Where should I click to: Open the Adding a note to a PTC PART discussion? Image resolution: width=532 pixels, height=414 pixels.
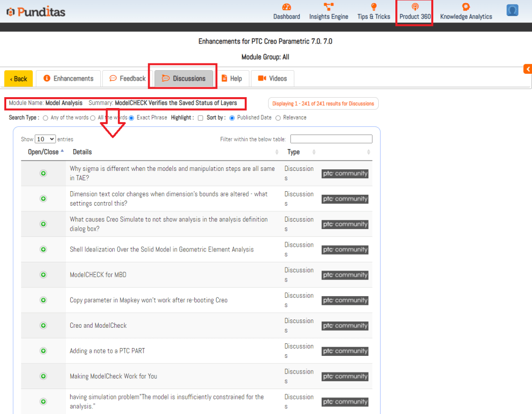click(108, 351)
